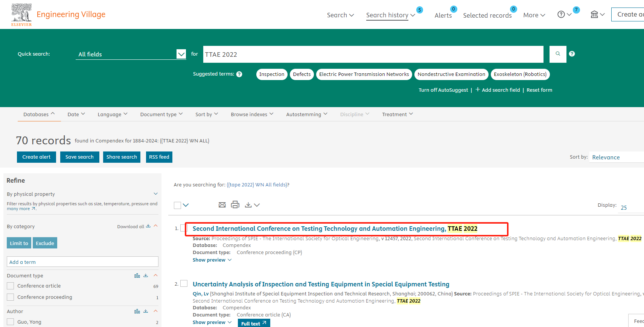Click Limit to button
This screenshot has height=327, width=644.
(19, 243)
